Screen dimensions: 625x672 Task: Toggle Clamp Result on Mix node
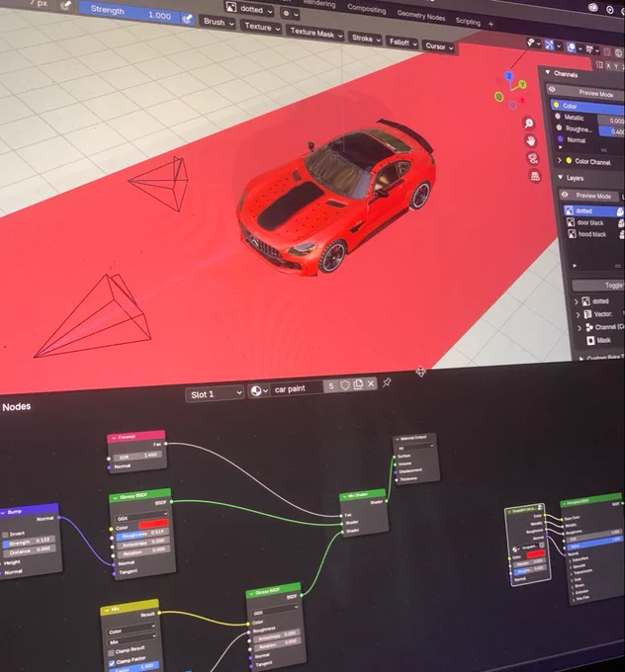coord(111,652)
